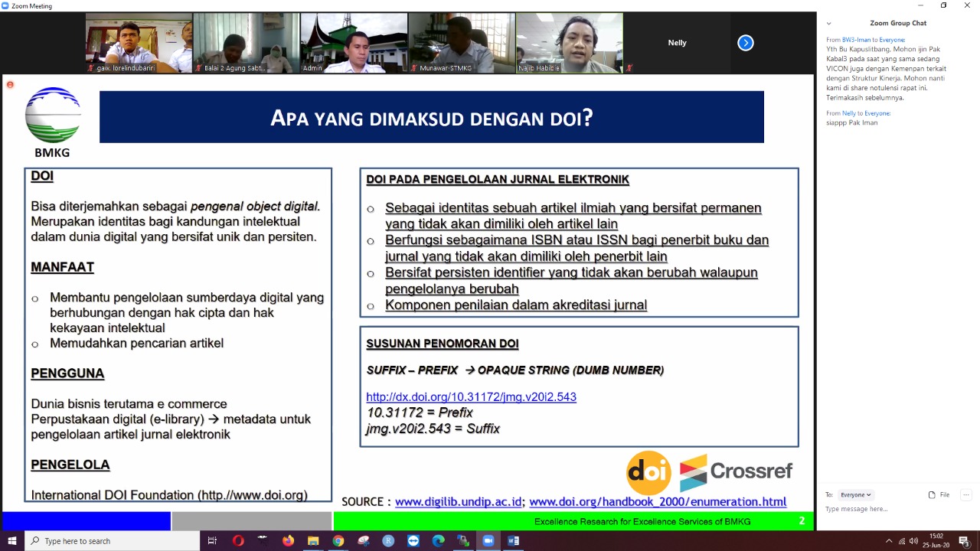The height and width of the screenshot is (551, 980).
Task: Expand the hidden system tray icons arrow
Action: point(888,541)
